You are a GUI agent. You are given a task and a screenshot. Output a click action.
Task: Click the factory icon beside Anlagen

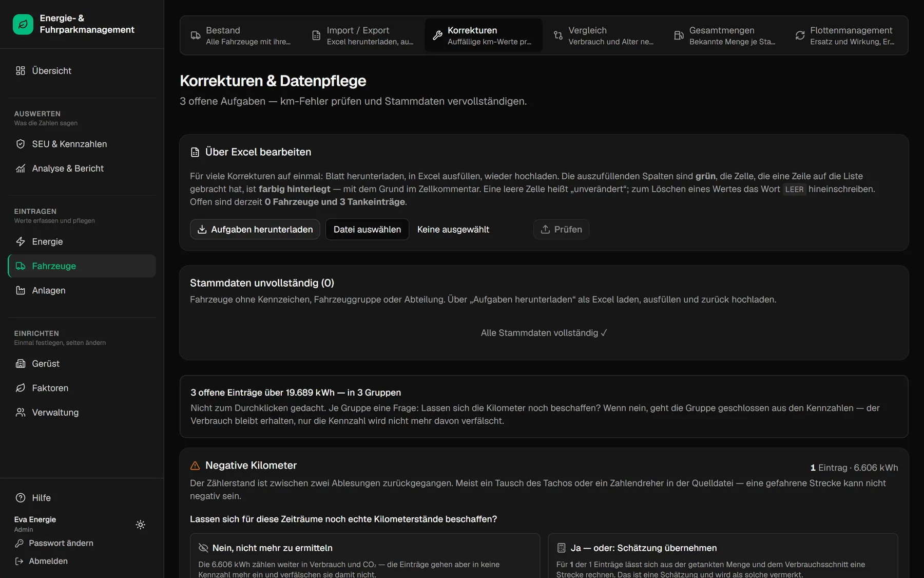click(x=21, y=291)
